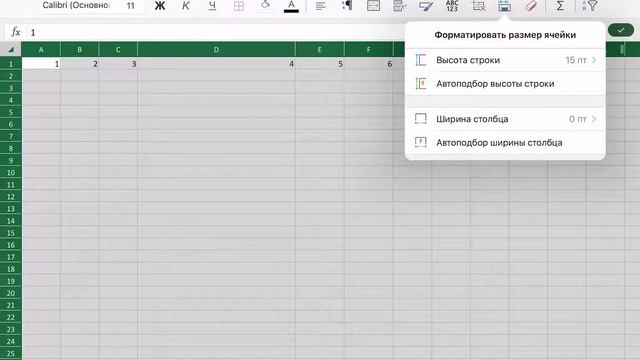Select column E header
Screen dimensions: 640x360
click(x=320, y=49)
